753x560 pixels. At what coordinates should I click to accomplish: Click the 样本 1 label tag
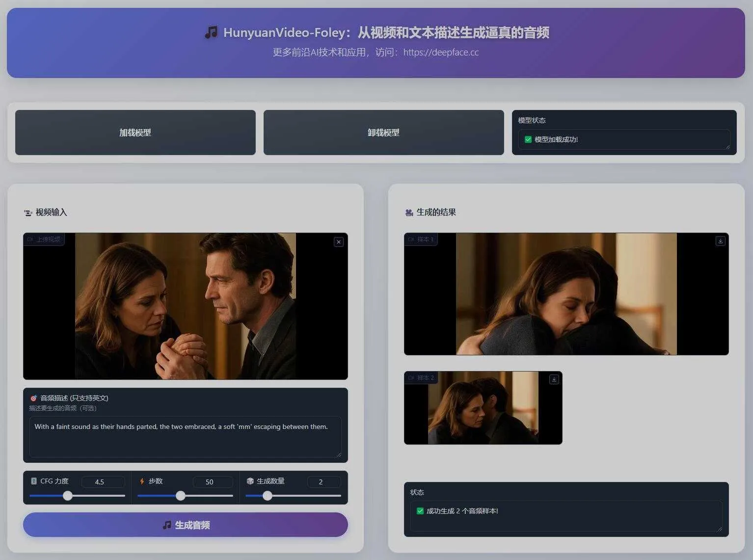point(421,240)
